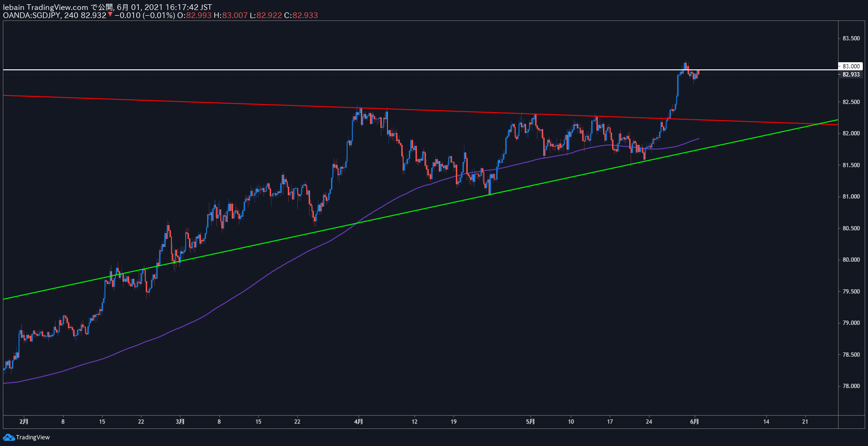Click the white 83.000 price line label
The image size is (868, 446).
[x=850, y=66]
